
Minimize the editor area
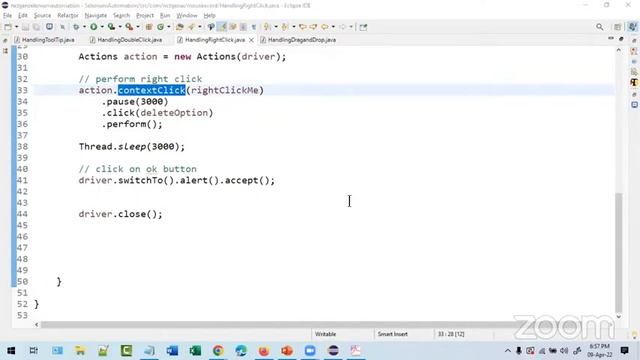click(611, 38)
